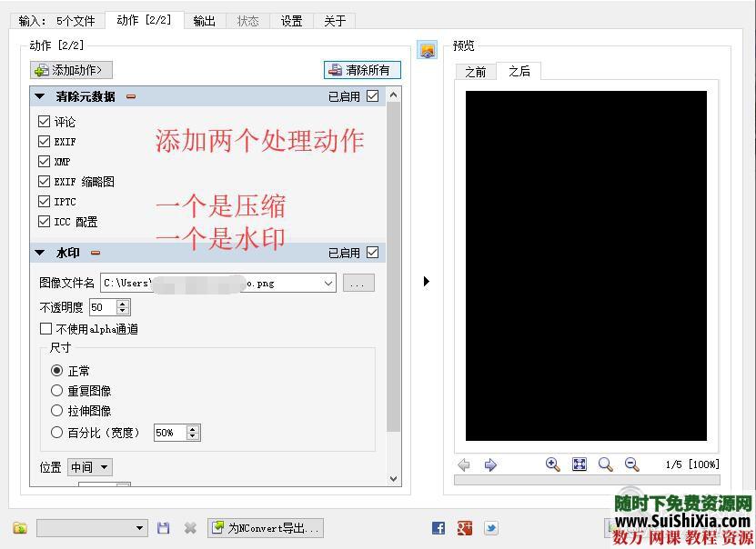The width and height of the screenshot is (756, 549).
Task: Browse watermark file with the ... button
Action: (x=358, y=283)
